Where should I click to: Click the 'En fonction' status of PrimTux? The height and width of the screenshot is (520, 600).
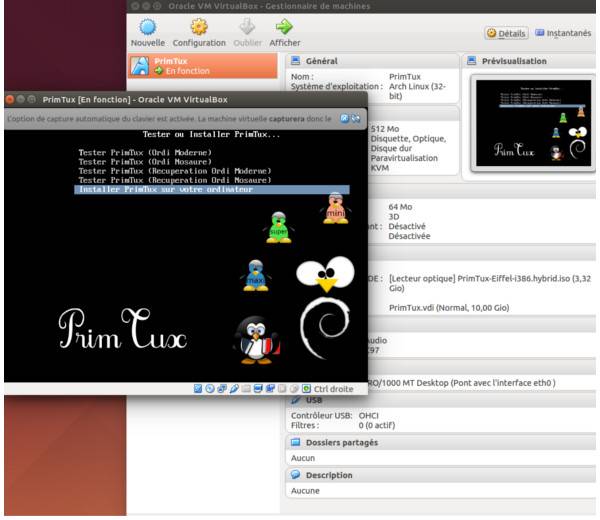pos(188,71)
